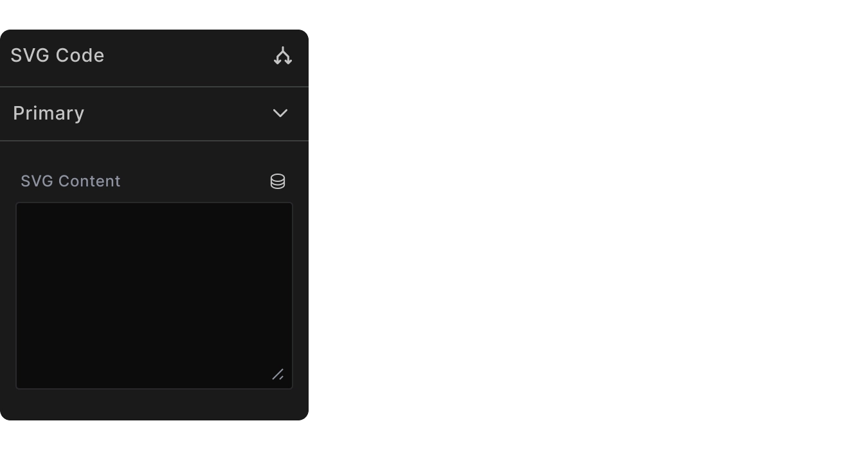Click the SVG Content label text
This screenshot has height=450, width=868.
click(71, 181)
